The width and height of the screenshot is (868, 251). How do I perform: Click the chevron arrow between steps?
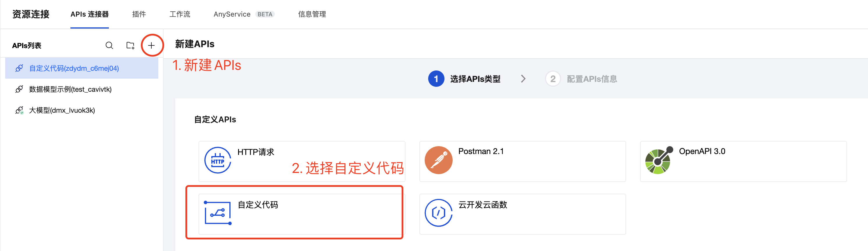[x=523, y=79]
